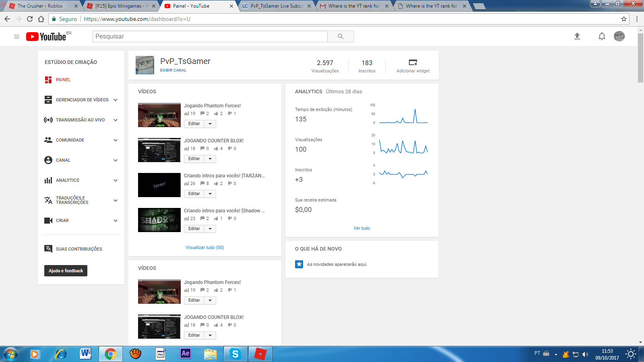The width and height of the screenshot is (644, 362).
Task: Open the Visualizar tudo (50) link
Action: (204, 247)
